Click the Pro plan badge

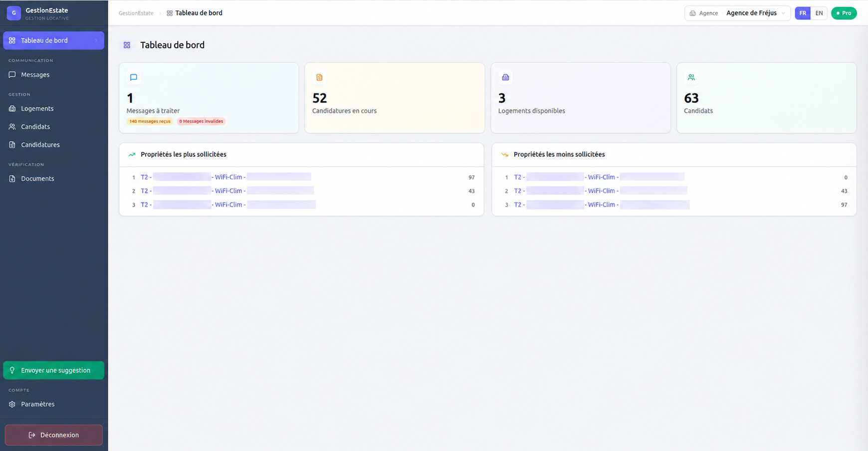click(x=844, y=13)
